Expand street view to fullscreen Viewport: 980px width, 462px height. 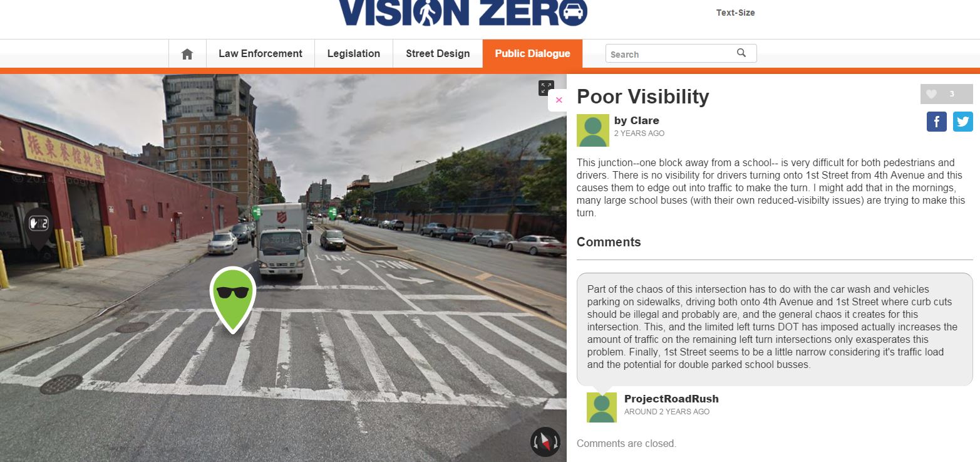(x=546, y=88)
